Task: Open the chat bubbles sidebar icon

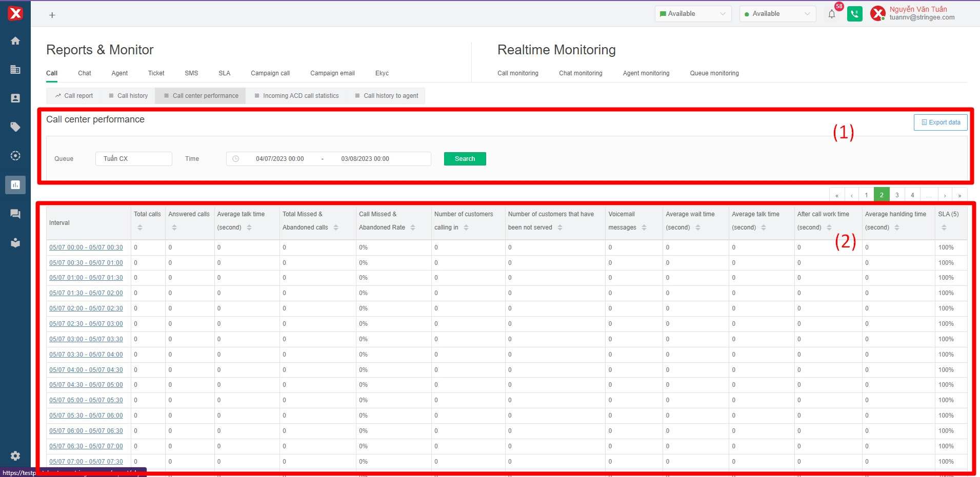Action: pos(15,214)
